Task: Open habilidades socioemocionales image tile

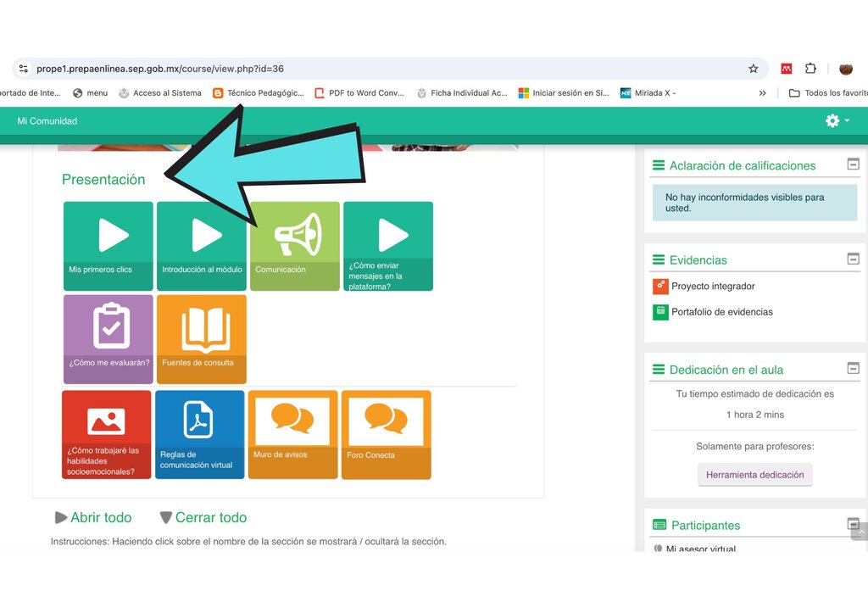Action: pyautogui.click(x=106, y=435)
